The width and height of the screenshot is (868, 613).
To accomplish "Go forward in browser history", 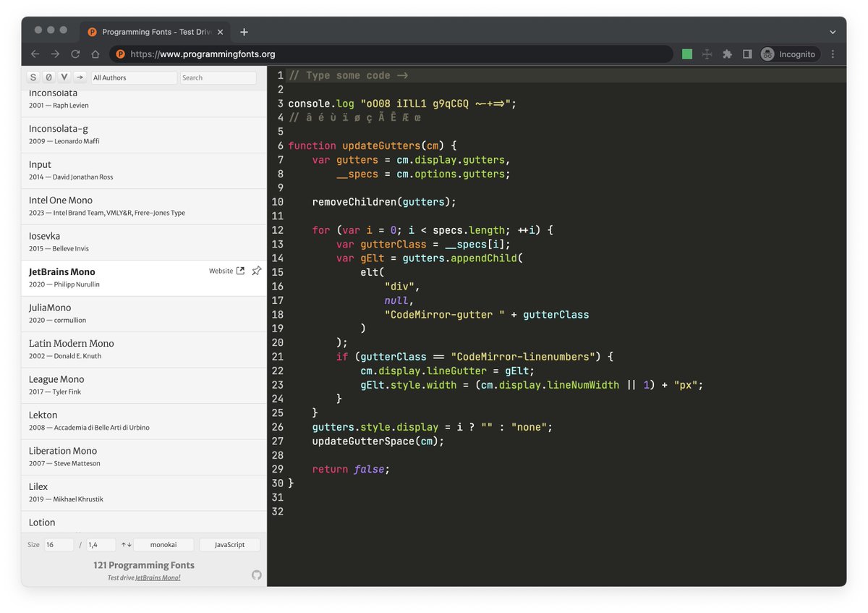I will click(55, 54).
